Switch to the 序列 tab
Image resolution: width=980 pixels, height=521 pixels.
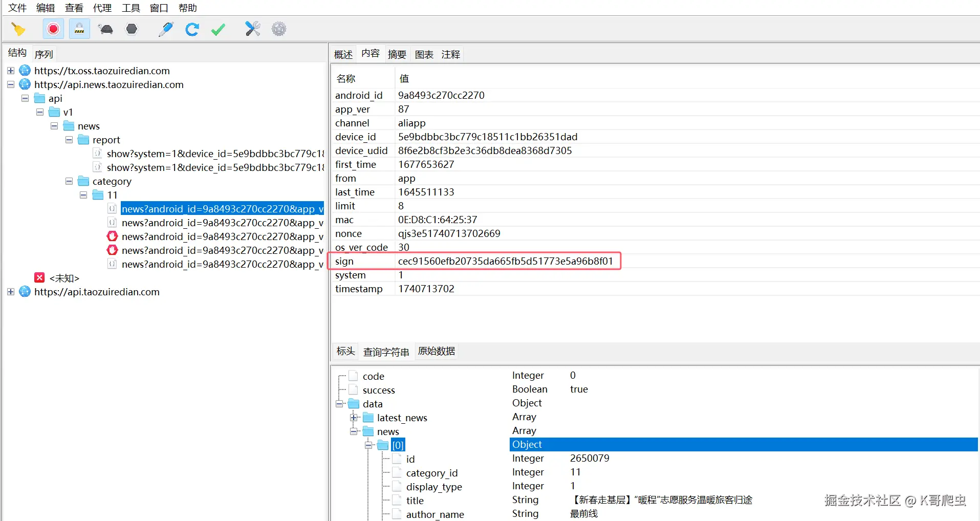[x=44, y=54]
